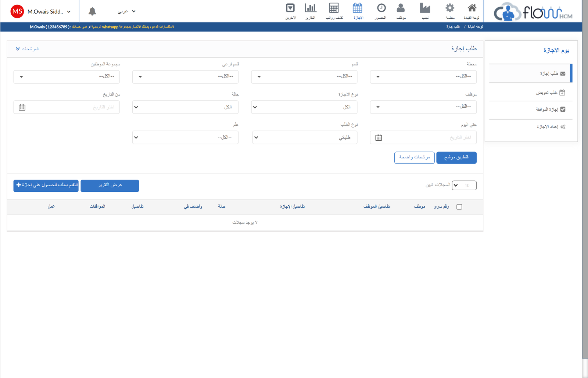588x378 pixels.
Task: Open the organization gear icon
Action: click(450, 8)
